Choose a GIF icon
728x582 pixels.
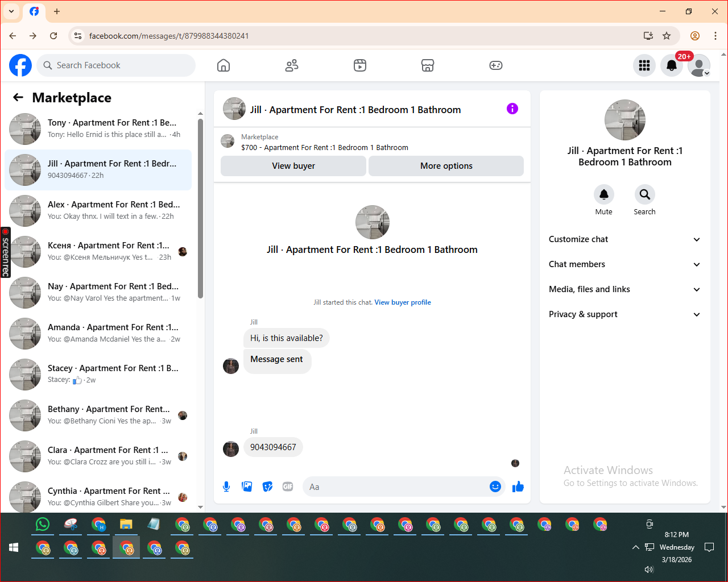pos(288,487)
